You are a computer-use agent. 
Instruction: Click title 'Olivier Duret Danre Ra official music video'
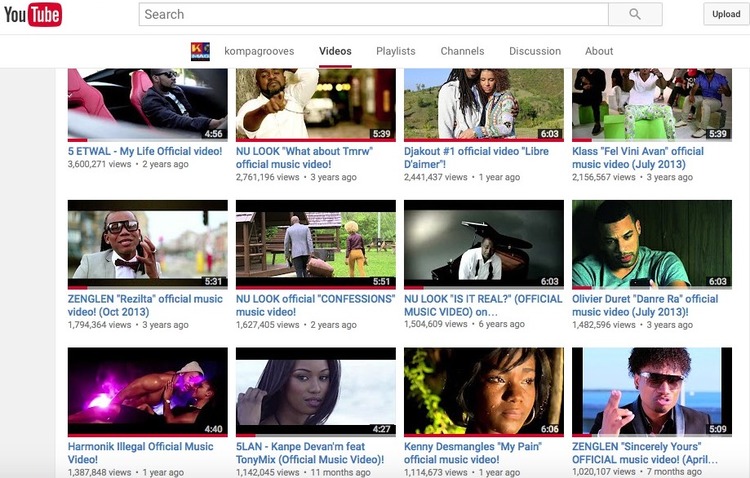pyautogui.click(x=645, y=305)
